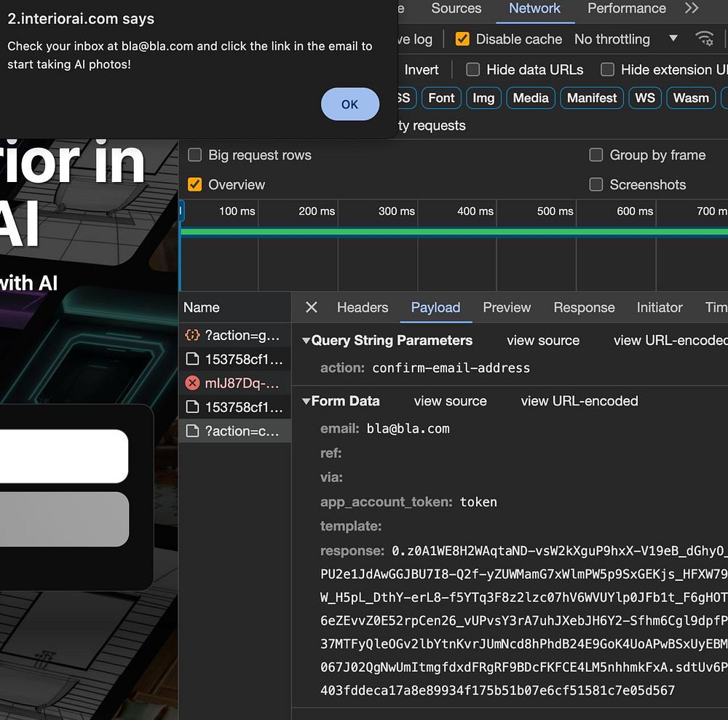Switch to the Sources tab

[x=456, y=8]
